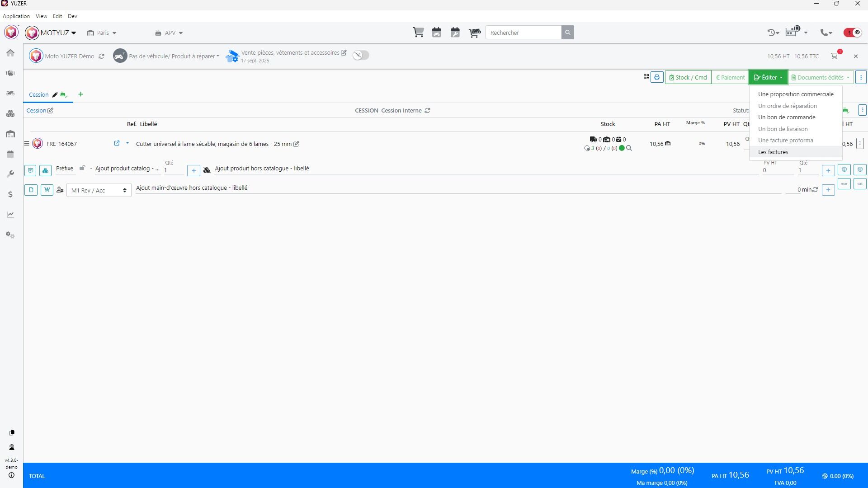The width and height of the screenshot is (868, 488).
Task: Click the Stock / Cmd button
Action: point(688,77)
